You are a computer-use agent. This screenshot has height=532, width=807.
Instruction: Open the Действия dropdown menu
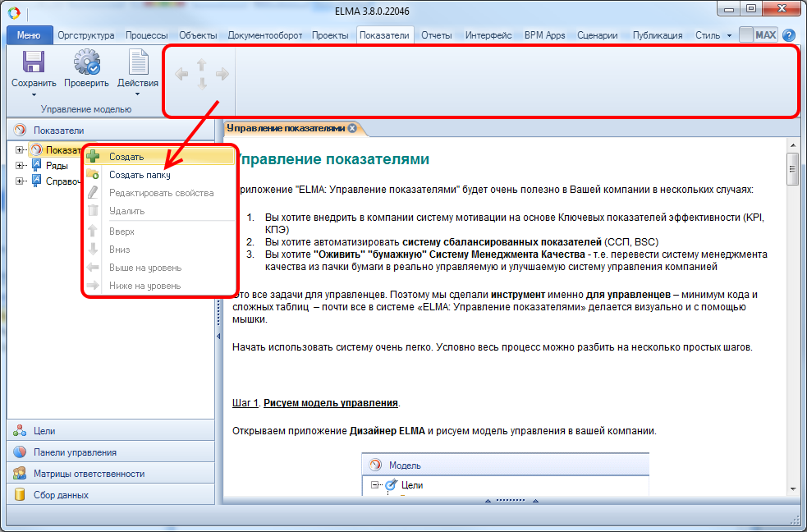click(x=138, y=83)
